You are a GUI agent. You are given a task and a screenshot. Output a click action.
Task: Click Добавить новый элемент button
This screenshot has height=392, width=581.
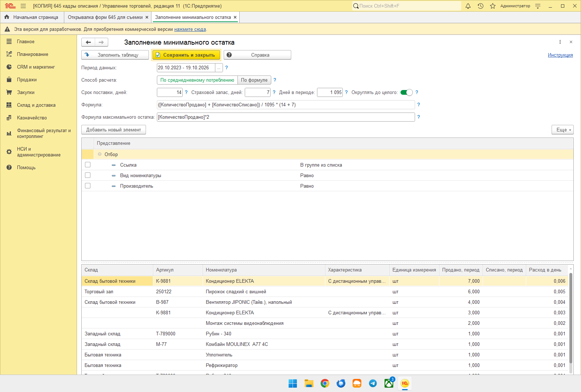tap(114, 130)
